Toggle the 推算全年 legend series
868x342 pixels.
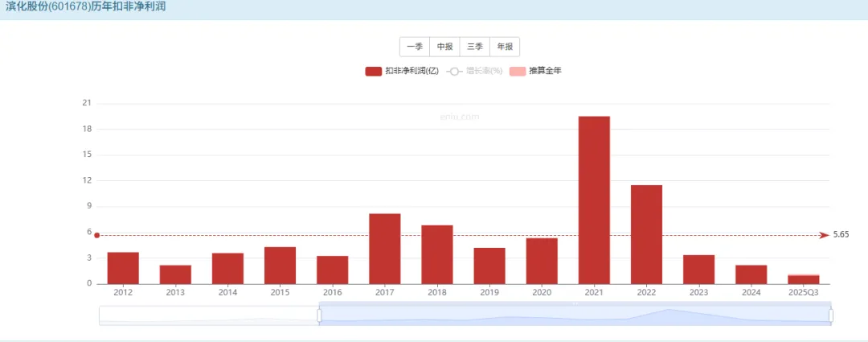(x=535, y=71)
